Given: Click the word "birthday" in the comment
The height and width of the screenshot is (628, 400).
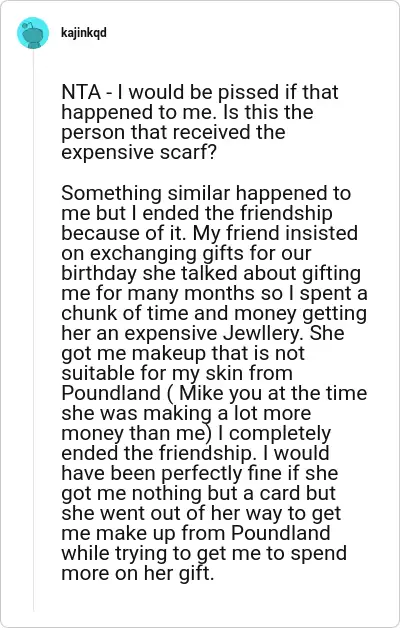Looking at the screenshot, I should [x=99, y=273].
